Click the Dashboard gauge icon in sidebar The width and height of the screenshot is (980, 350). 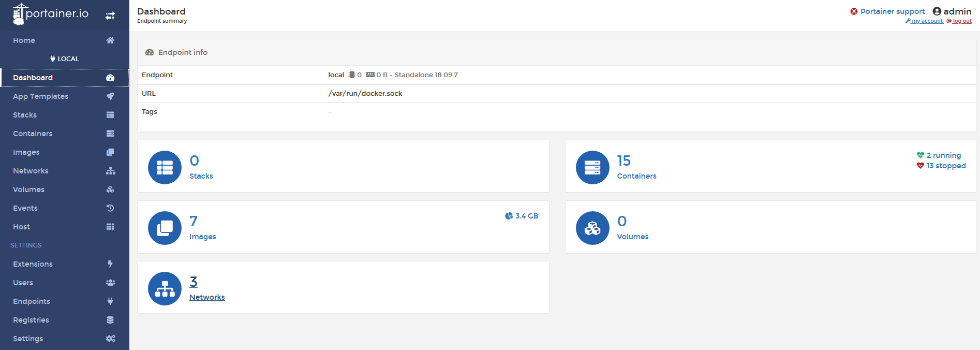pos(110,78)
